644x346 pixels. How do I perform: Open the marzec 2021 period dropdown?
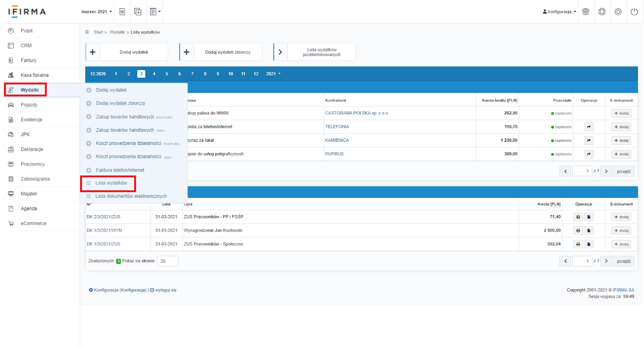97,12
